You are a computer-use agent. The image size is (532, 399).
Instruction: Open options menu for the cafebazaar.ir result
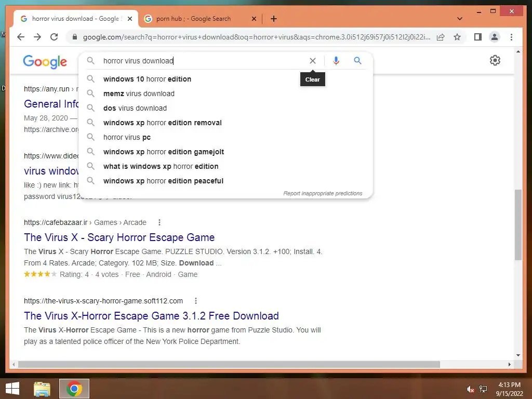pos(159,222)
